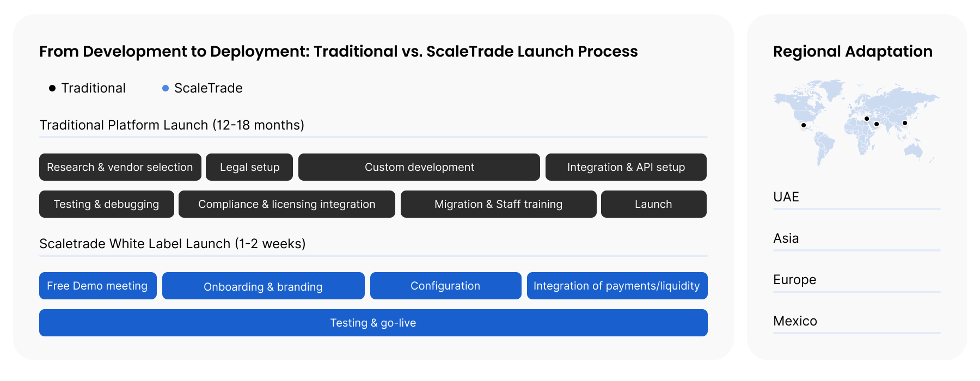Click the blue ScaleTrade legend dot
This screenshot has width=980, height=381.
coord(166,88)
